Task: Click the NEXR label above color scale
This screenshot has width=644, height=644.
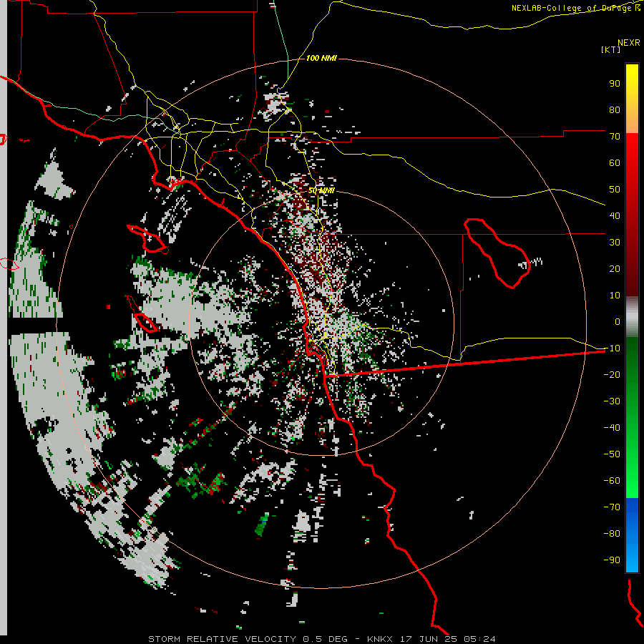Action: 628,42
